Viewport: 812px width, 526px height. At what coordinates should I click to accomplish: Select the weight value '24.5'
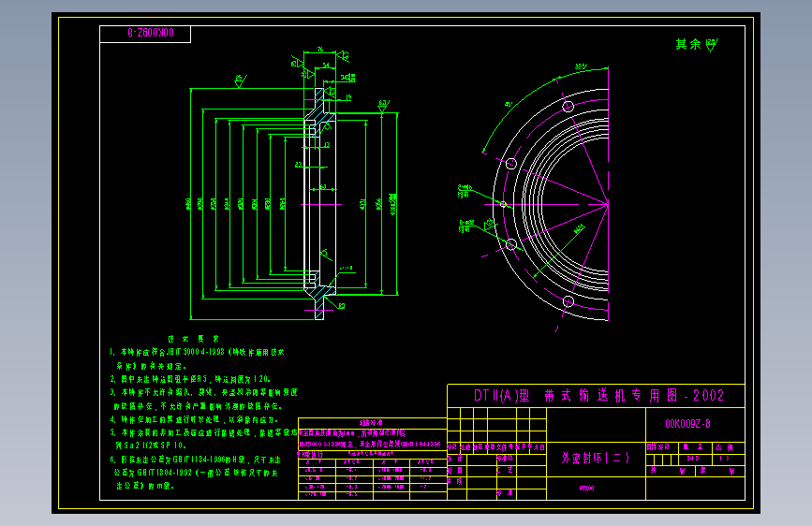693,459
